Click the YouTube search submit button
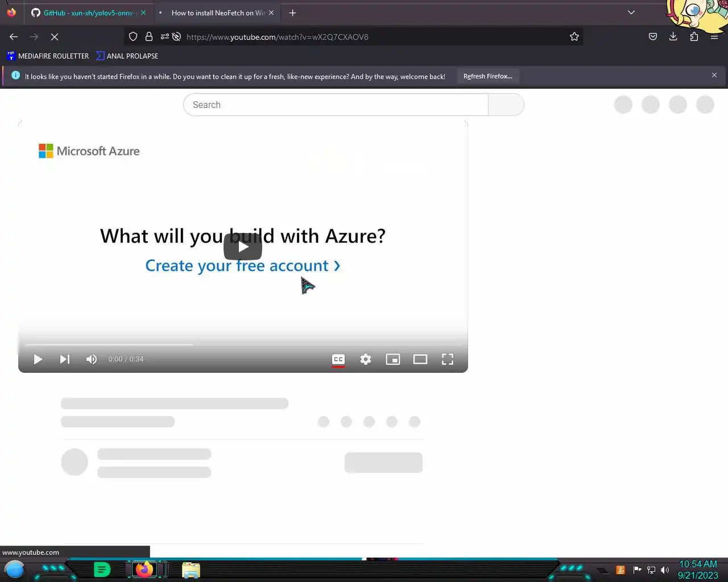 tap(506, 105)
